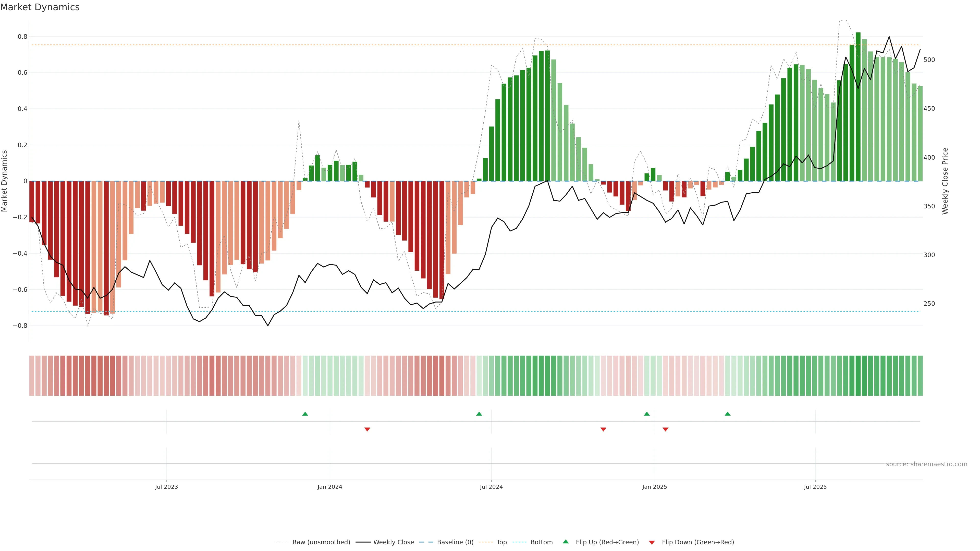Click the green triangle icon in the legend
This screenshot has height=551, width=980.
566,542
